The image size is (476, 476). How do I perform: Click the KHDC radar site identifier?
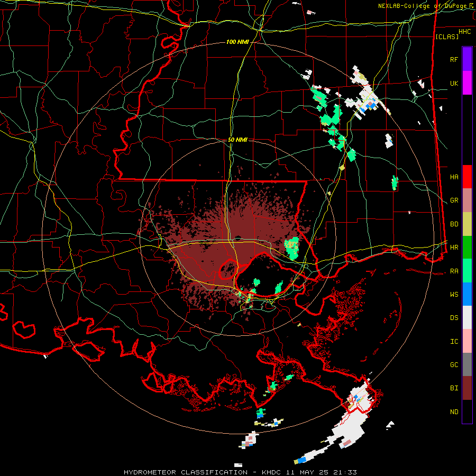[x=272, y=472]
